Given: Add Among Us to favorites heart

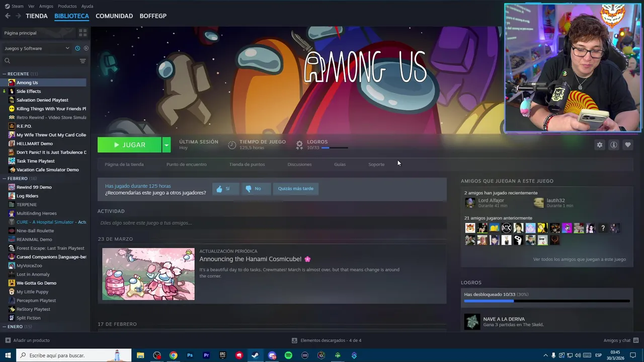Looking at the screenshot, I should [x=628, y=145].
